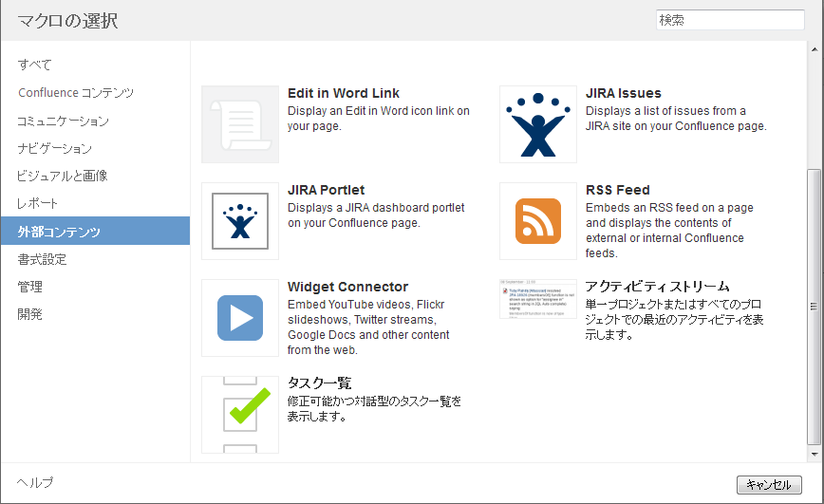Viewport: 824px width, 504px height.
Task: Open the コミュニケーション category
Action: (63, 121)
